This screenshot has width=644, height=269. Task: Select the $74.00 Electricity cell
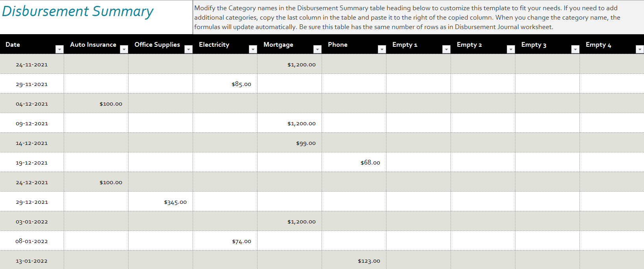pyautogui.click(x=225, y=241)
